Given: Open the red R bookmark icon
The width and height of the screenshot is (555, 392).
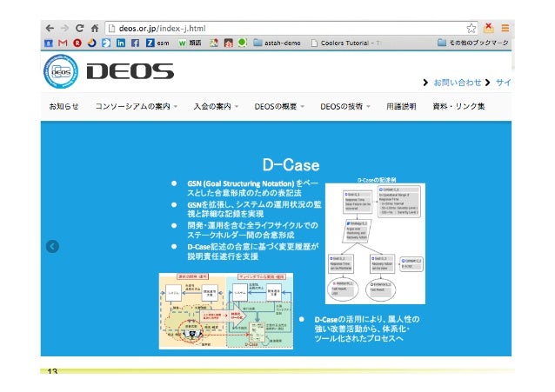Looking at the screenshot, I should click(77, 43).
